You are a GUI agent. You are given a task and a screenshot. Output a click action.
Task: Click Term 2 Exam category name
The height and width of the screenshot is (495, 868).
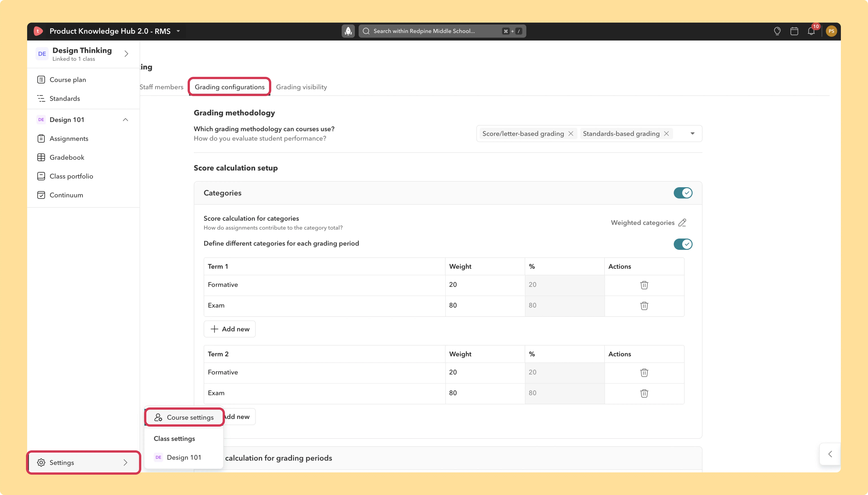(x=216, y=393)
